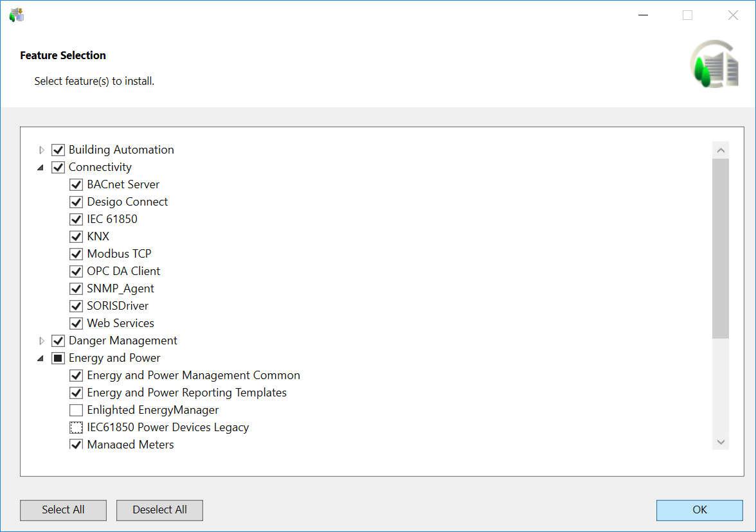Confirm the selection with OK

pos(699,510)
